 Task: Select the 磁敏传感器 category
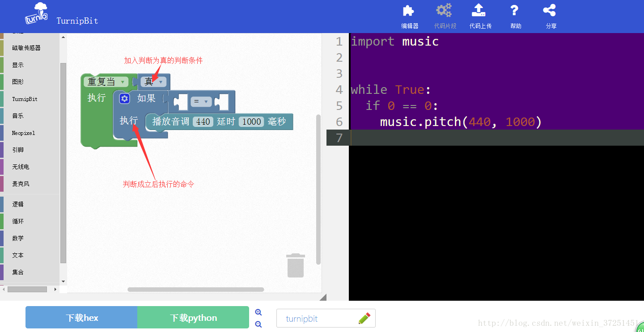(30, 48)
